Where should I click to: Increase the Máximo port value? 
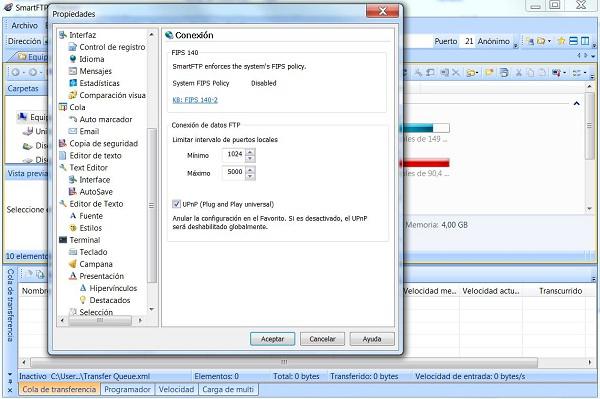coord(250,169)
